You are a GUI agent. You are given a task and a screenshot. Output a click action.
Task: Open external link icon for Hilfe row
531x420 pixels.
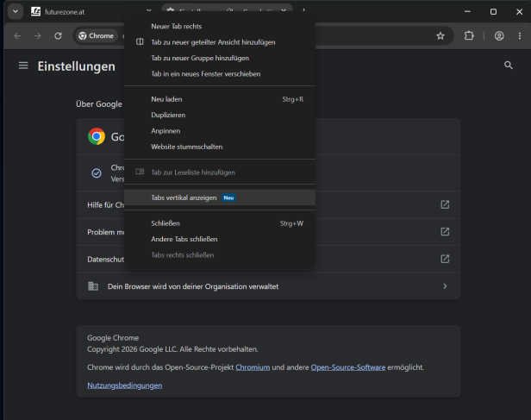tap(445, 204)
